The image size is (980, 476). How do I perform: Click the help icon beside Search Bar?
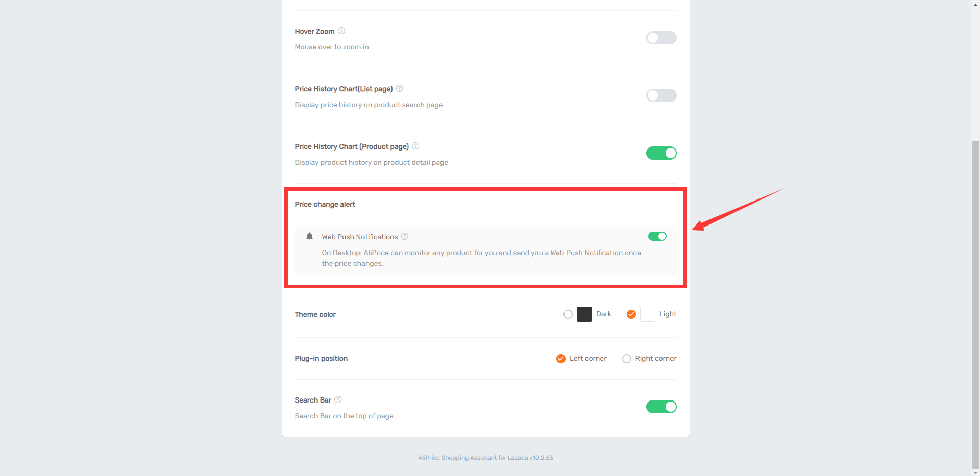[x=338, y=399]
